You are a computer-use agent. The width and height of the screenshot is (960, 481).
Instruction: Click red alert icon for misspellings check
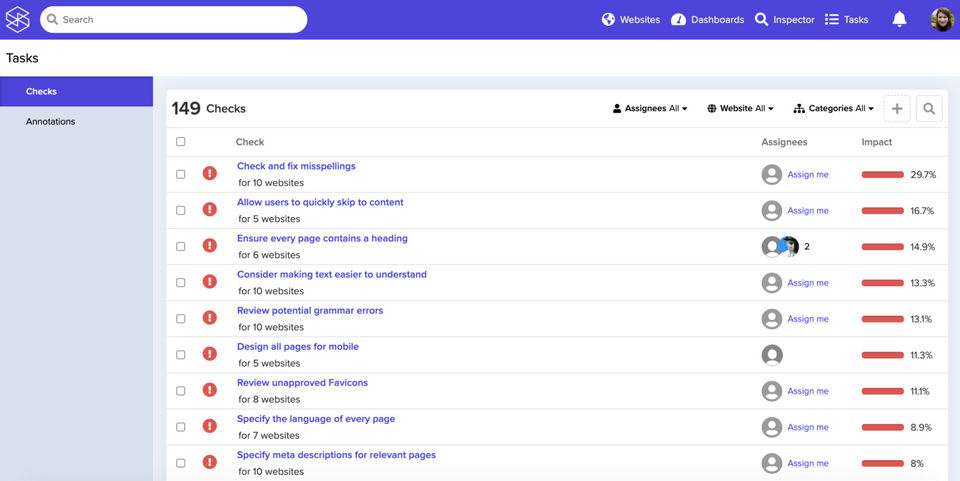click(209, 173)
